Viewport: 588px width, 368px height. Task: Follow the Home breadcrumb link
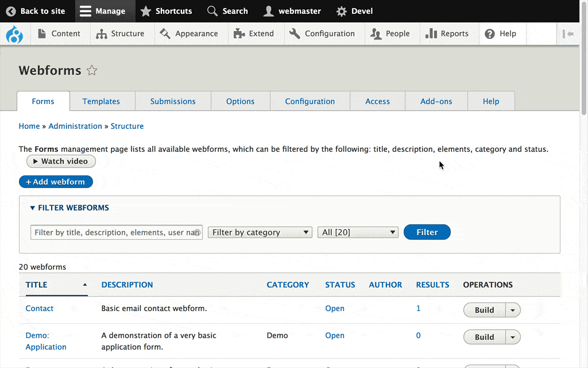click(29, 126)
